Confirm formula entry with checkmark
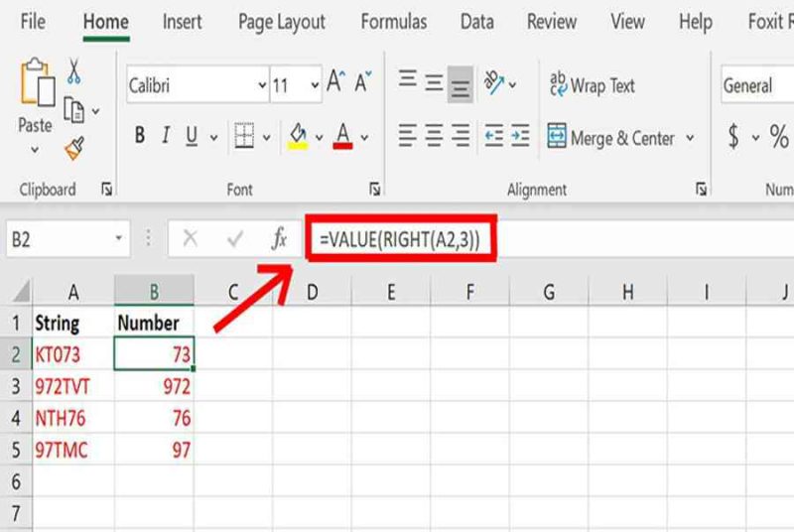The height and width of the screenshot is (532, 794). pos(235,238)
